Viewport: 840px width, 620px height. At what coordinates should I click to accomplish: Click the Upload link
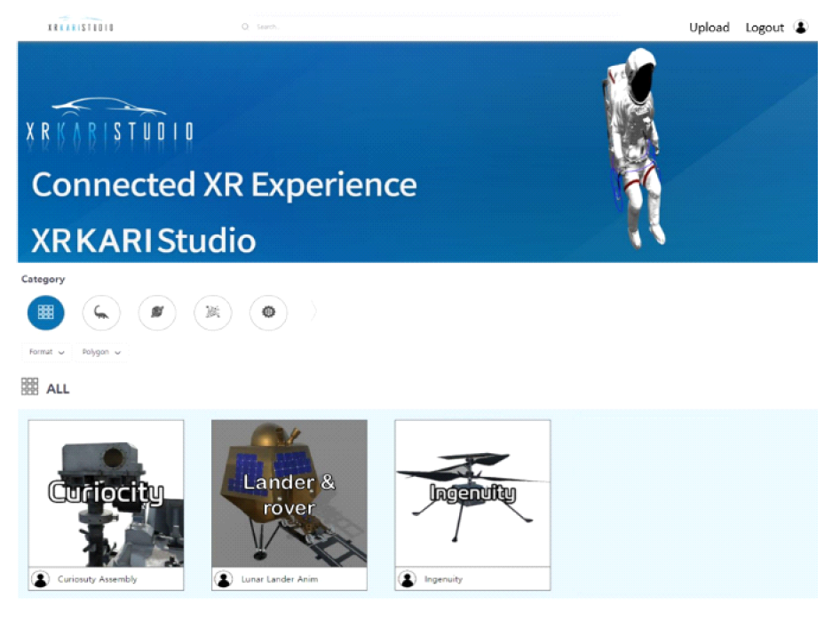point(709,28)
